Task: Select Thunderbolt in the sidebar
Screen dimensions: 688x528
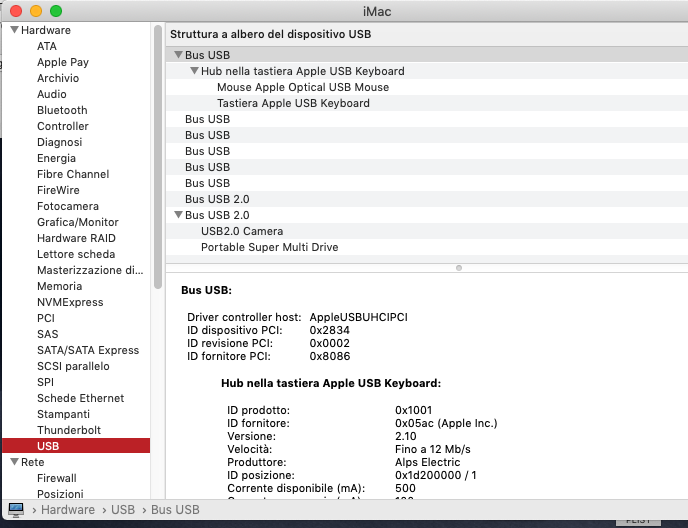Action: (x=69, y=430)
